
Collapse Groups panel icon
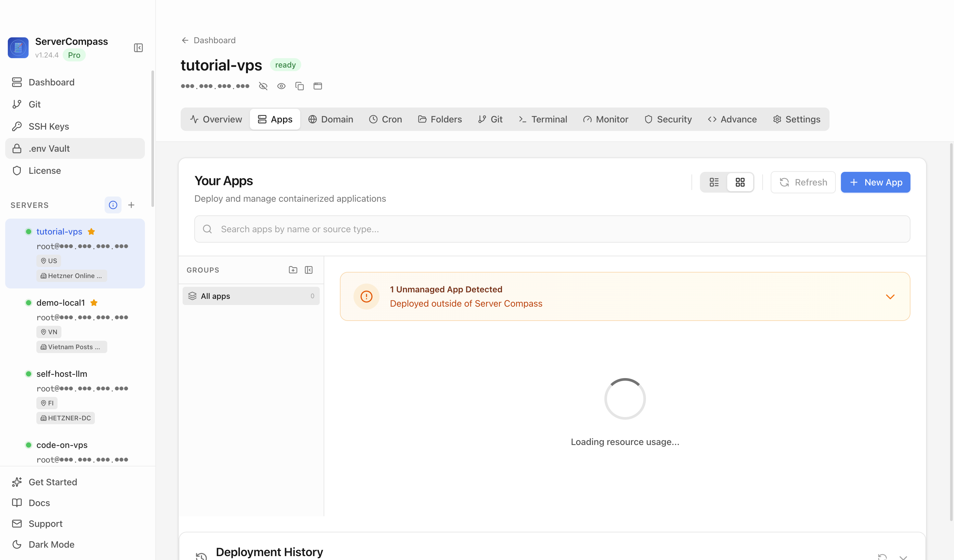(x=309, y=270)
